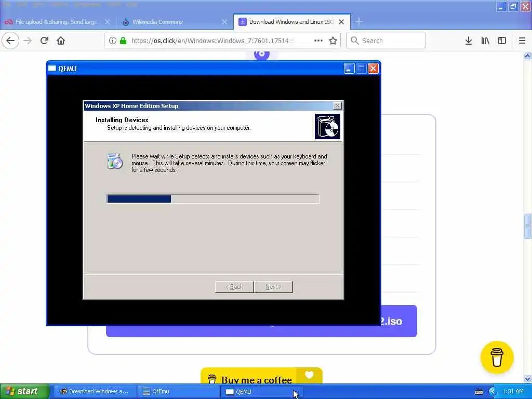Show site information icon in address bar
The width and height of the screenshot is (532, 399).
pos(112,41)
